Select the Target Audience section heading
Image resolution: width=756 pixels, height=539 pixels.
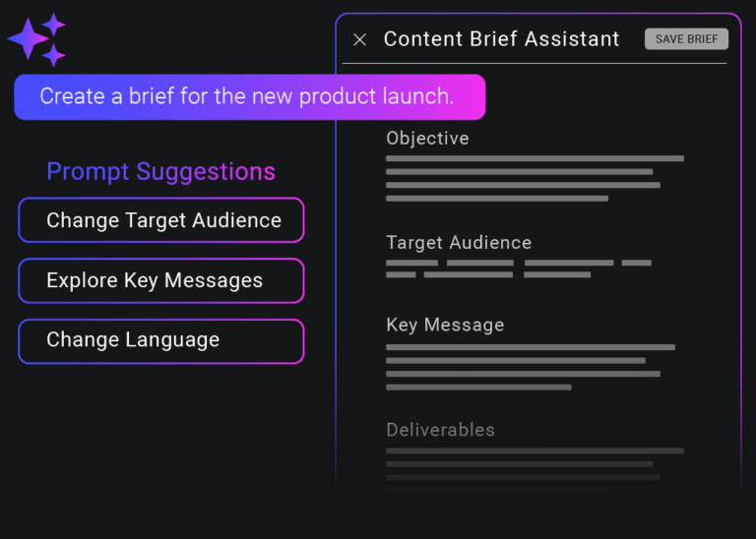459,243
